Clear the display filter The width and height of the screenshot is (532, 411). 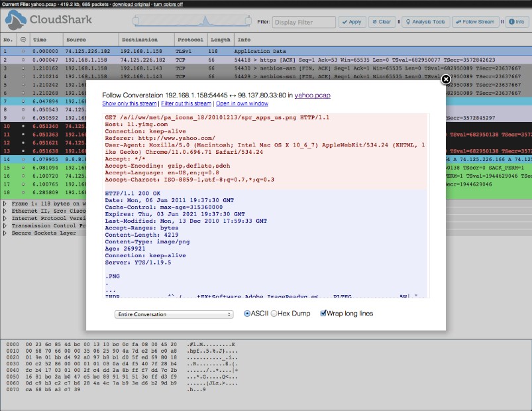pyautogui.click(x=382, y=22)
